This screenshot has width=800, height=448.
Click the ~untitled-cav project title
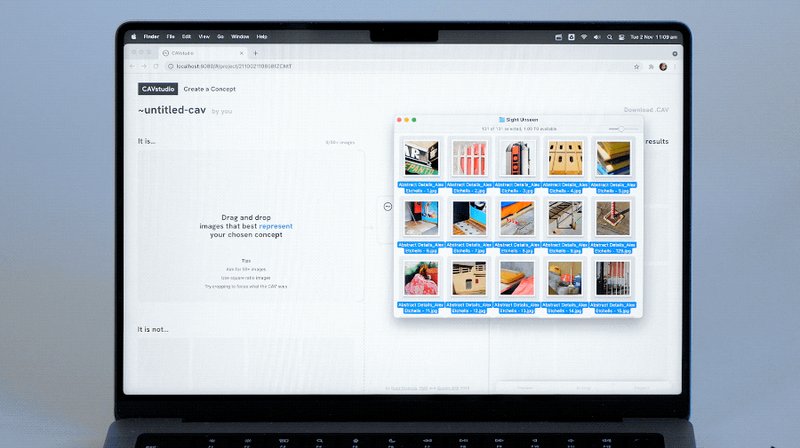pyautogui.click(x=172, y=110)
